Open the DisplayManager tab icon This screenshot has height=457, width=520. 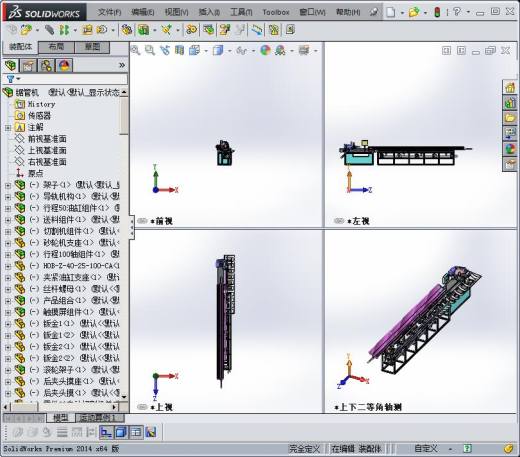point(64,65)
